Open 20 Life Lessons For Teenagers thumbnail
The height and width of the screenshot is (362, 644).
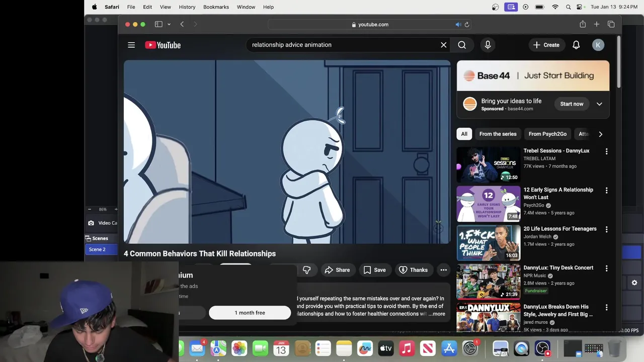[489, 243]
